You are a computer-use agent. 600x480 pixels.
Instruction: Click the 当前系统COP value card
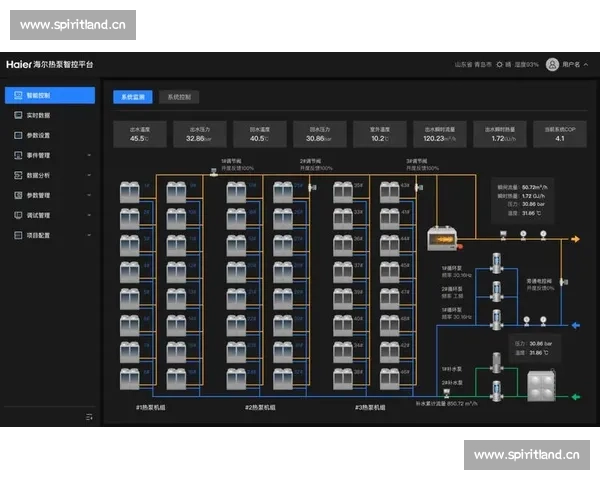pyautogui.click(x=560, y=134)
